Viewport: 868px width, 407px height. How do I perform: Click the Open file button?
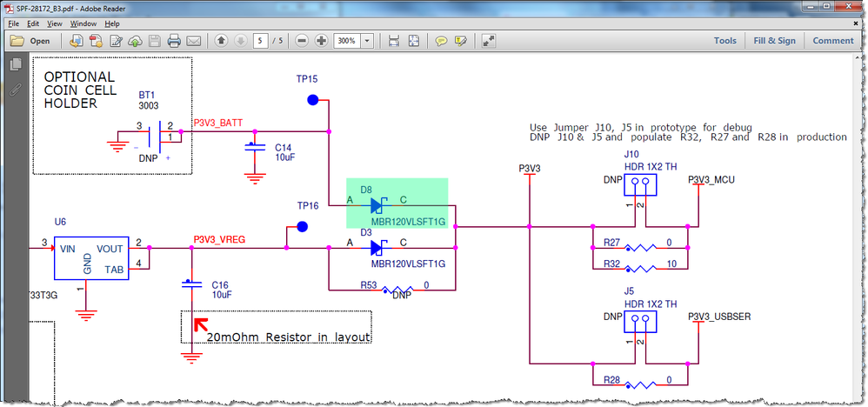point(30,40)
